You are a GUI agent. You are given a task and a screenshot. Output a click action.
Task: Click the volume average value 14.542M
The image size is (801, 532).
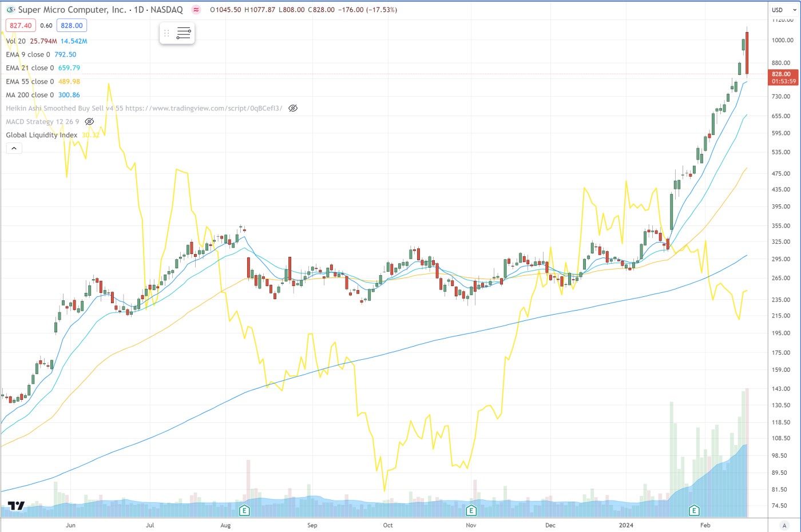click(x=74, y=41)
